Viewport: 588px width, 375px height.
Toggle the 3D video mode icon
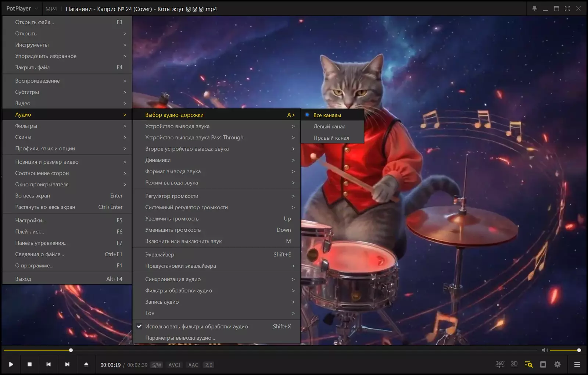coord(514,364)
